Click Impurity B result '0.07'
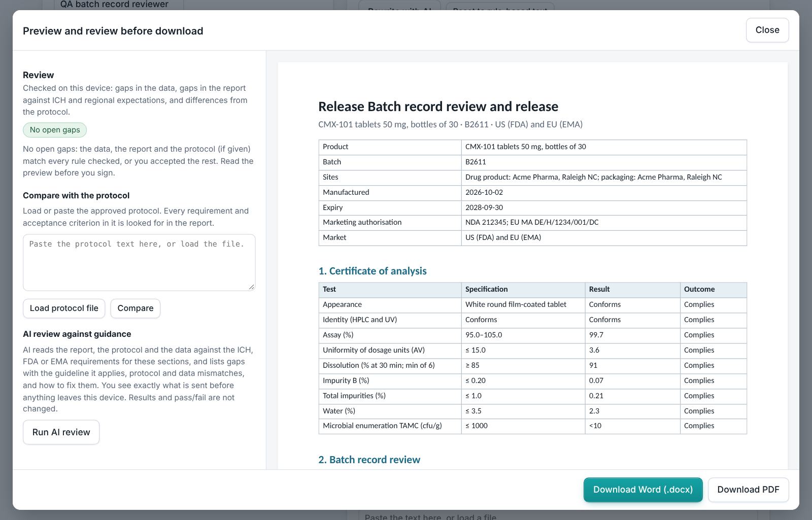812x520 pixels. pos(596,380)
